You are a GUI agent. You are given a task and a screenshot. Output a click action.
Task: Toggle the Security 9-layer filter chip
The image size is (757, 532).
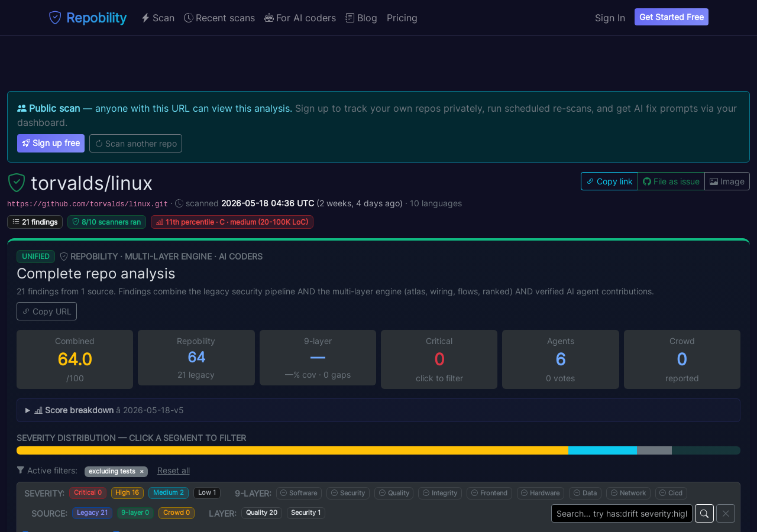pos(348,493)
